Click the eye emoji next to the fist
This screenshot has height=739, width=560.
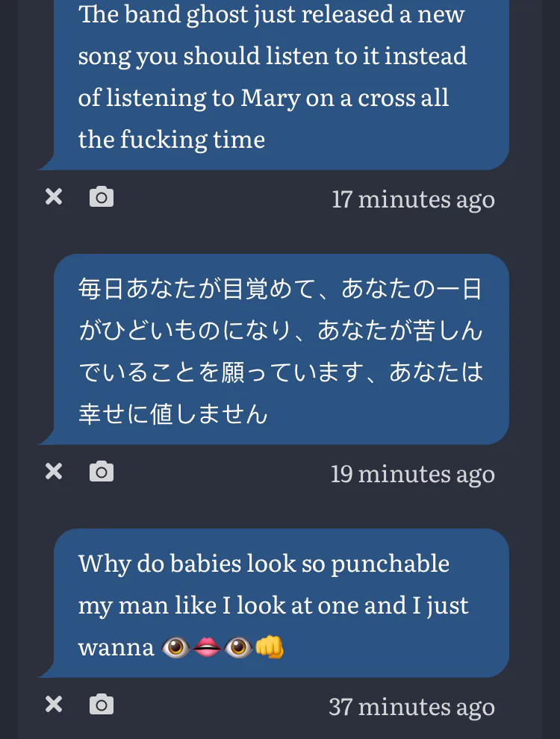[239, 646]
